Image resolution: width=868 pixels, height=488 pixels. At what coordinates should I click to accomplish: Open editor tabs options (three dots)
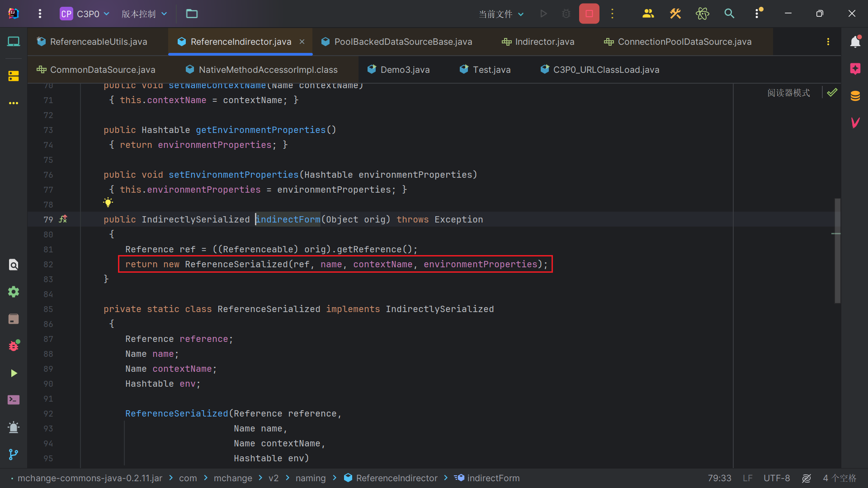pos(828,42)
